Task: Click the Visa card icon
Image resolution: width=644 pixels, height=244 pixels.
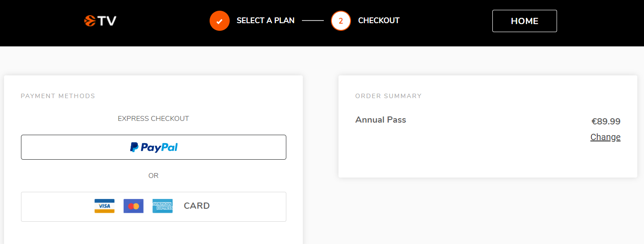Action: tap(104, 206)
